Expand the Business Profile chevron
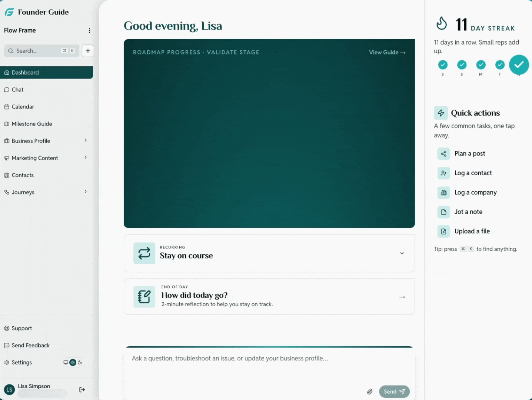Viewport: 532px width, 400px height. [x=86, y=140]
